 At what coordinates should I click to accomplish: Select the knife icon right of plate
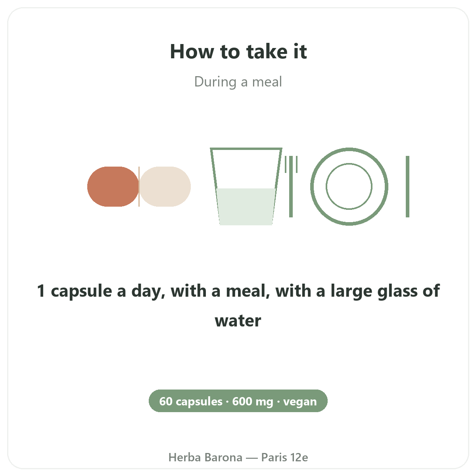tap(407, 186)
